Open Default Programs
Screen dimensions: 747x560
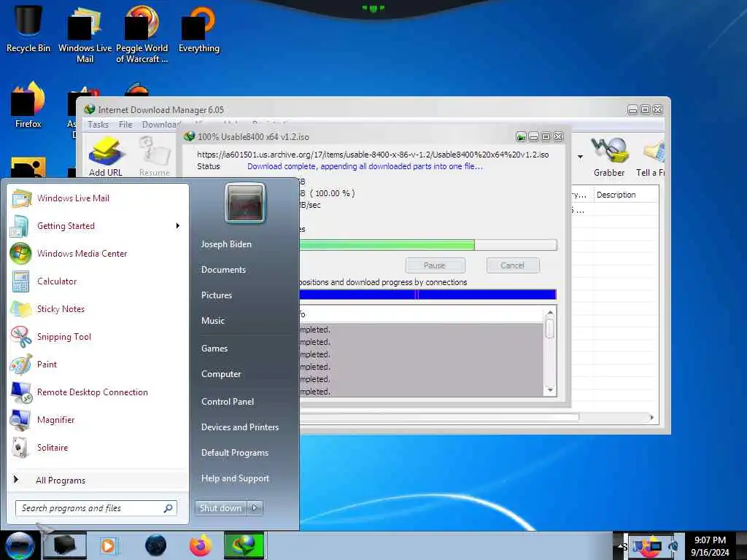coord(234,452)
